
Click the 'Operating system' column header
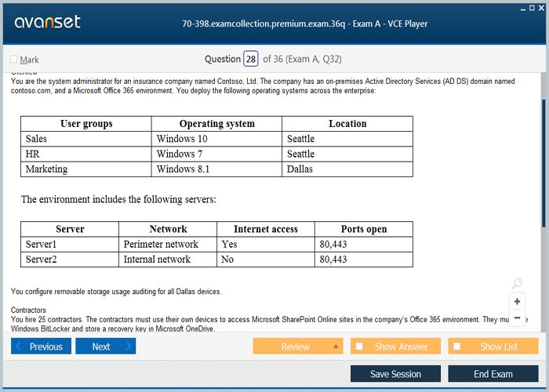point(216,124)
